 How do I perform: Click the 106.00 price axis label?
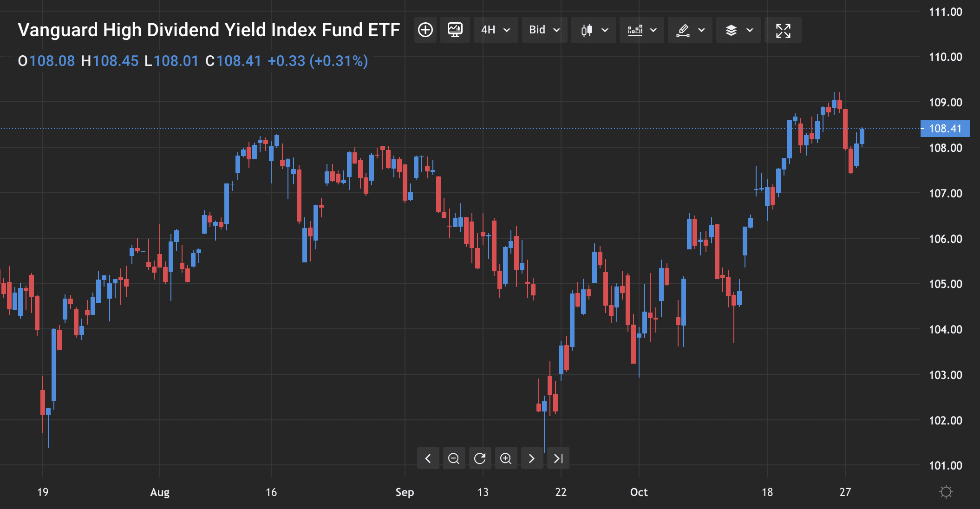click(x=945, y=239)
